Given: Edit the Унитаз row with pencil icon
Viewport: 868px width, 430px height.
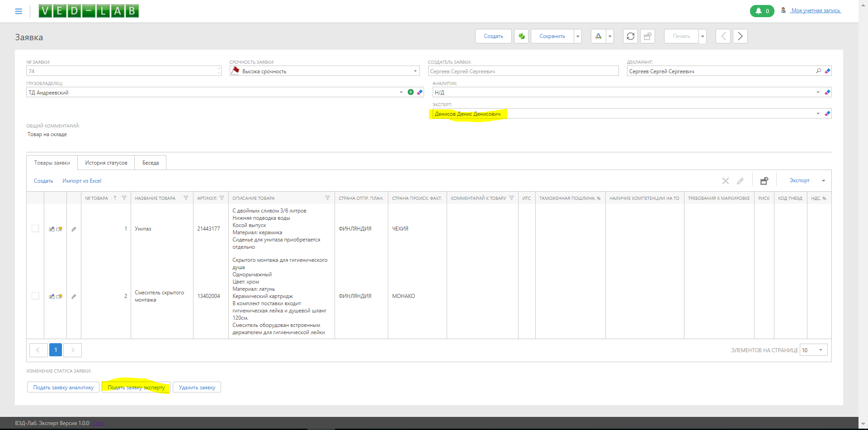Looking at the screenshot, I should click(74, 229).
